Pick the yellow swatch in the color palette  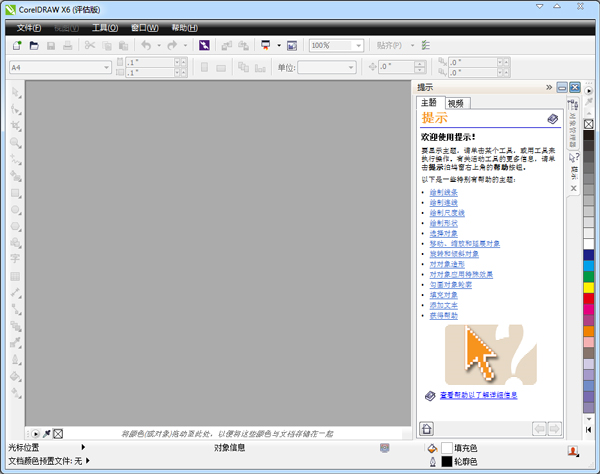click(589, 288)
